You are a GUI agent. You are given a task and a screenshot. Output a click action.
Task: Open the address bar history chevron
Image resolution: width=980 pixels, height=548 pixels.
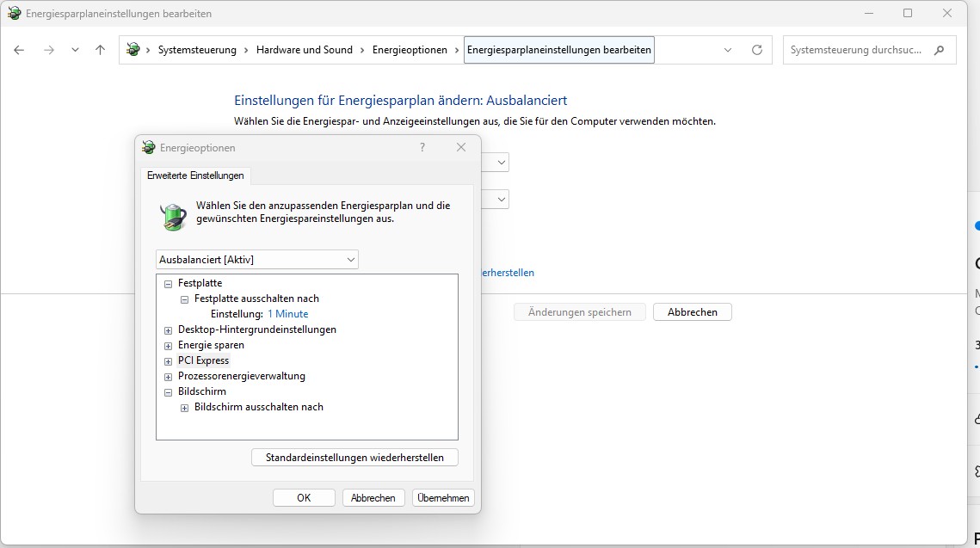[x=726, y=49]
